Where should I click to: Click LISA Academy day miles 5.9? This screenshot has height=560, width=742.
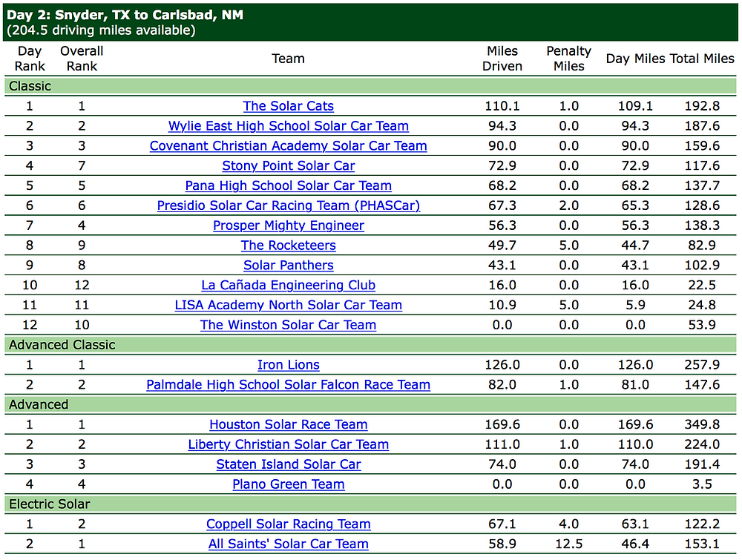click(636, 305)
